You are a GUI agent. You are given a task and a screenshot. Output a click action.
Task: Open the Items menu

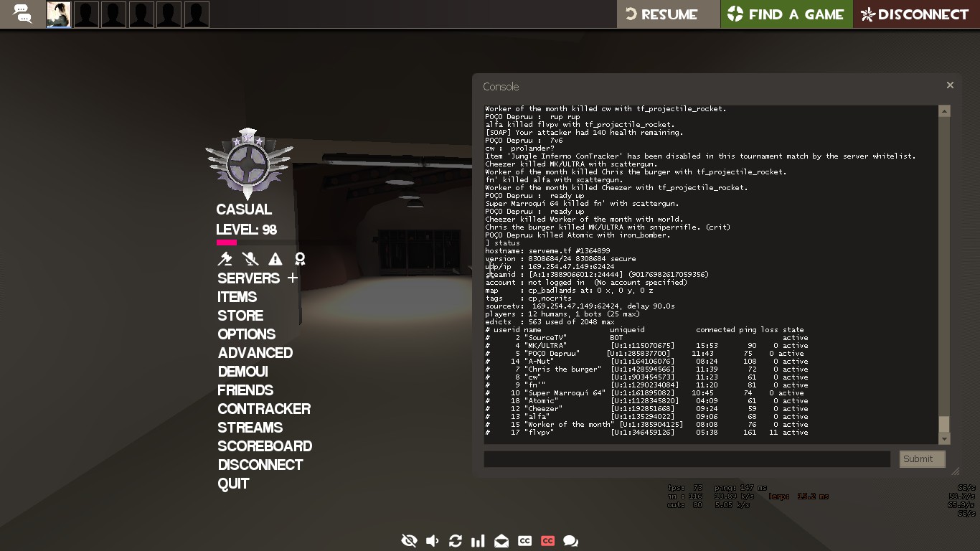click(237, 297)
